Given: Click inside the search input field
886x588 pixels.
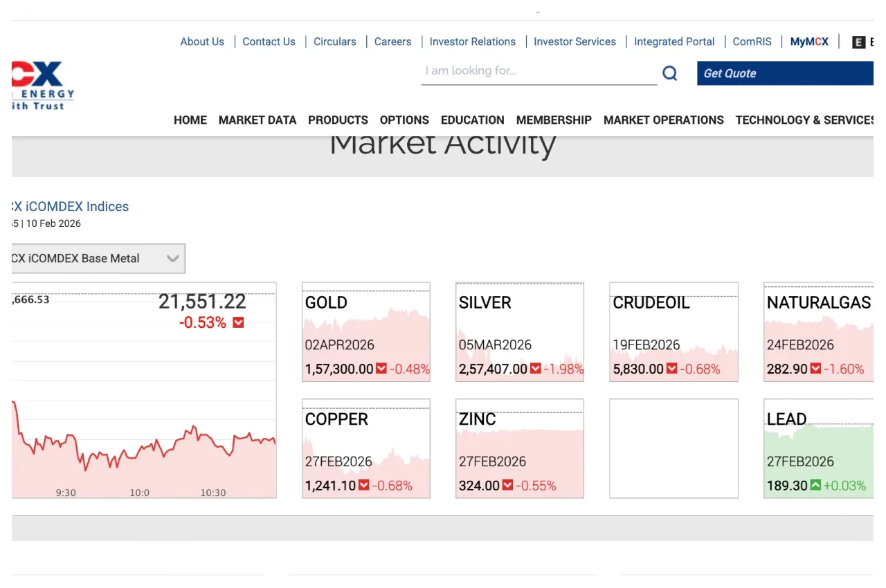Looking at the screenshot, I should pyautogui.click(x=539, y=71).
